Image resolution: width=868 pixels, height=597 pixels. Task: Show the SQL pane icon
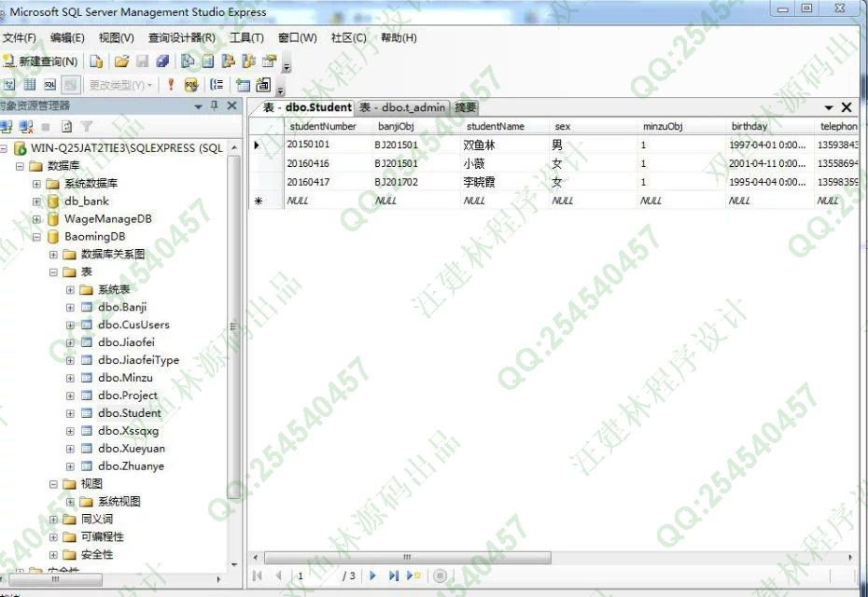(49, 85)
